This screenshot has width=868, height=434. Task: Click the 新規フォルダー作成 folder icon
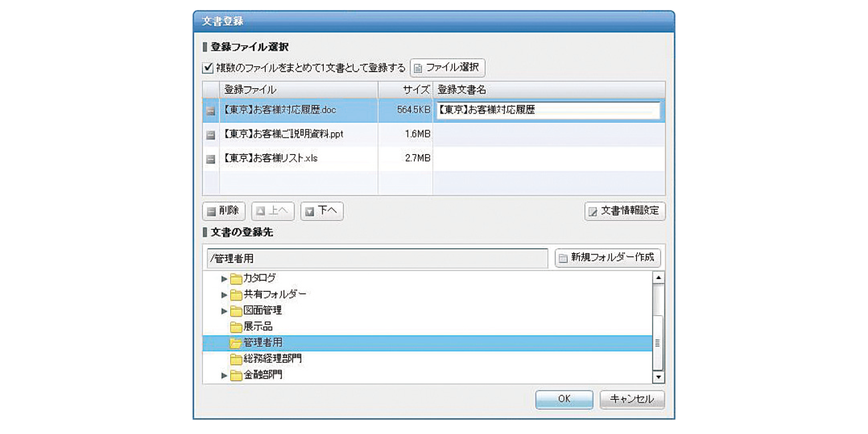[564, 258]
